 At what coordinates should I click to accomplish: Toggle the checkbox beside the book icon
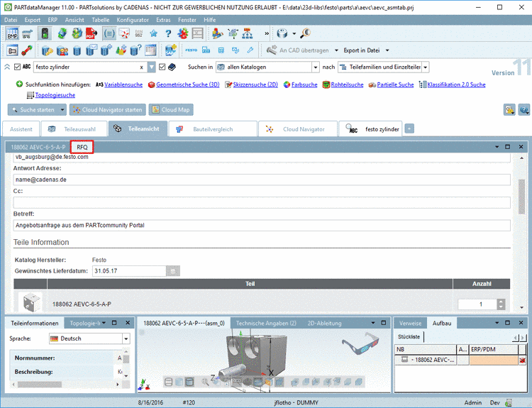pos(162,67)
